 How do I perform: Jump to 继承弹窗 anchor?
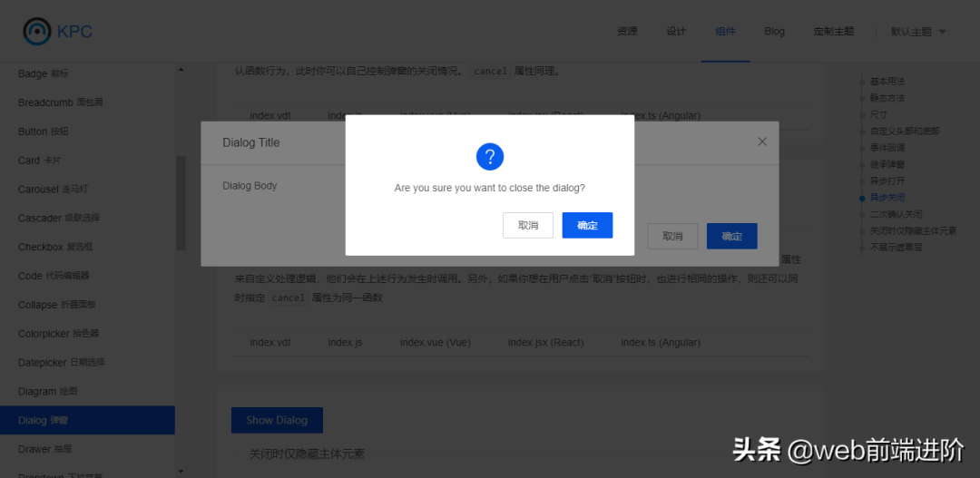tap(887, 164)
